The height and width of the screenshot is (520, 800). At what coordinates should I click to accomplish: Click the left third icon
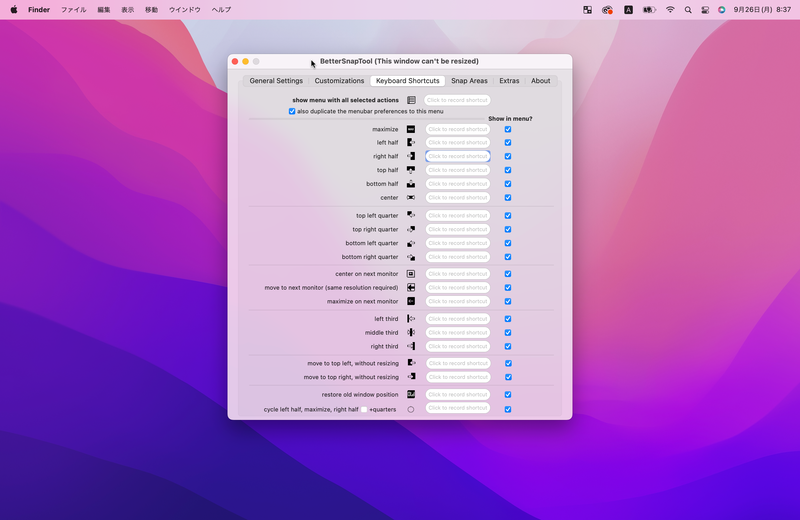(x=411, y=319)
